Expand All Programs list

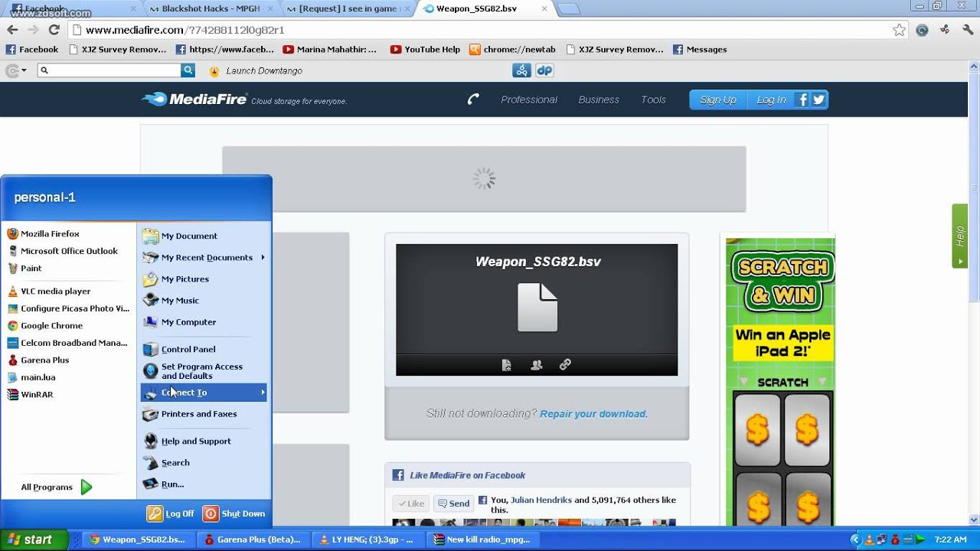point(57,487)
